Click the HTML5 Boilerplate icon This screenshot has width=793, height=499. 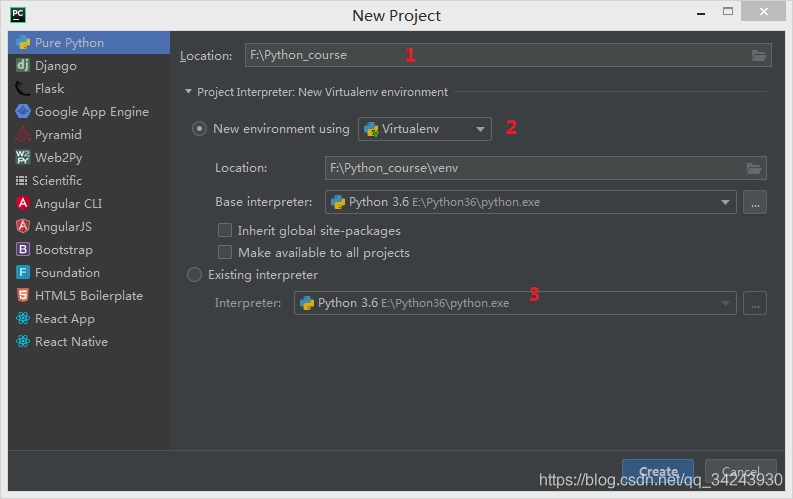(x=23, y=295)
